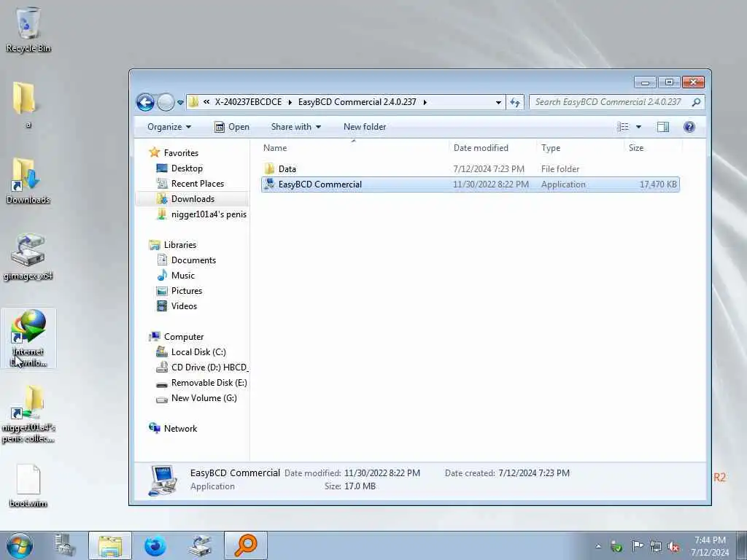Image resolution: width=747 pixels, height=560 pixels.
Task: Toggle the preview pane button
Action: [663, 127]
